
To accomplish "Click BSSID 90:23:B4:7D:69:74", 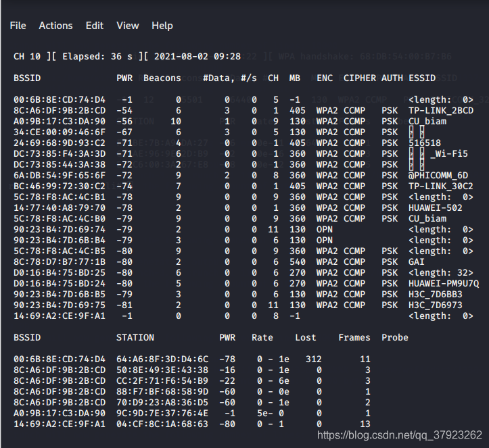I will (x=60, y=230).
